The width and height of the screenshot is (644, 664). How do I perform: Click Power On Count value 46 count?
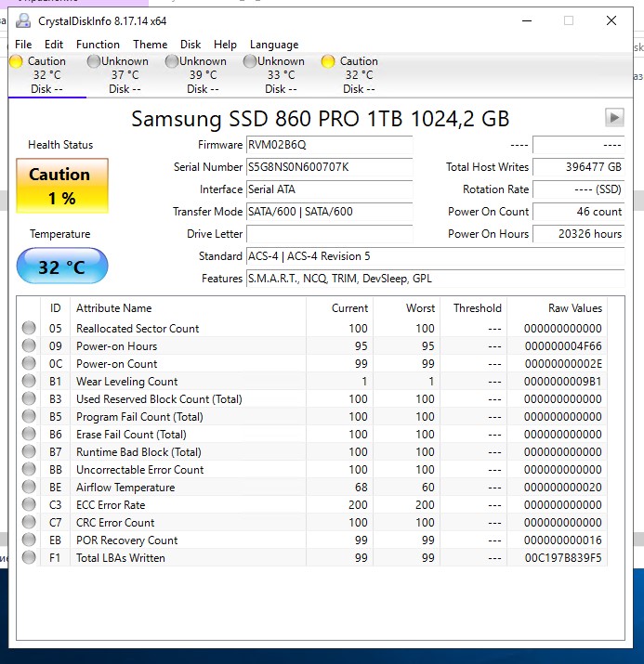click(578, 212)
